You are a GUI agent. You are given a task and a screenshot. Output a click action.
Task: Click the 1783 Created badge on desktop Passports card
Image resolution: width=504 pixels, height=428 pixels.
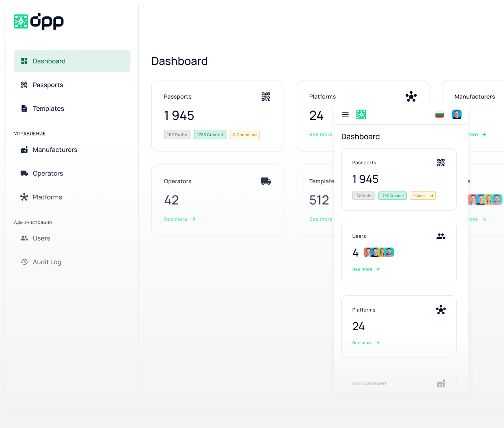210,135
